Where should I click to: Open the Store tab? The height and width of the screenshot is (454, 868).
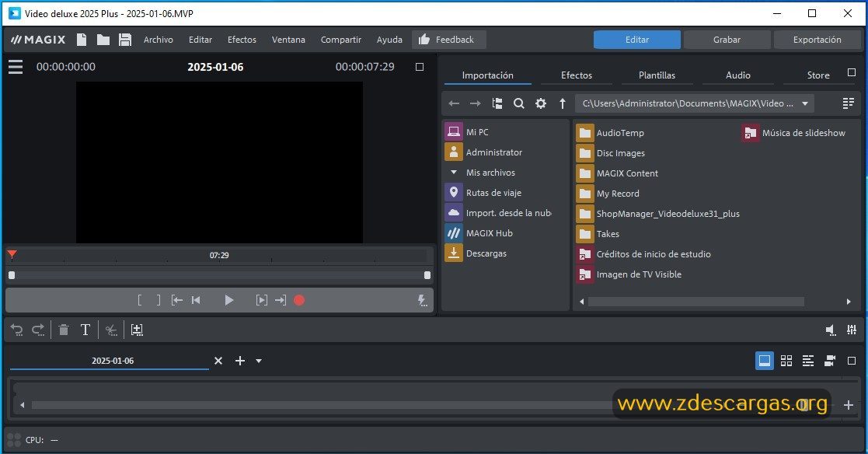coord(818,75)
